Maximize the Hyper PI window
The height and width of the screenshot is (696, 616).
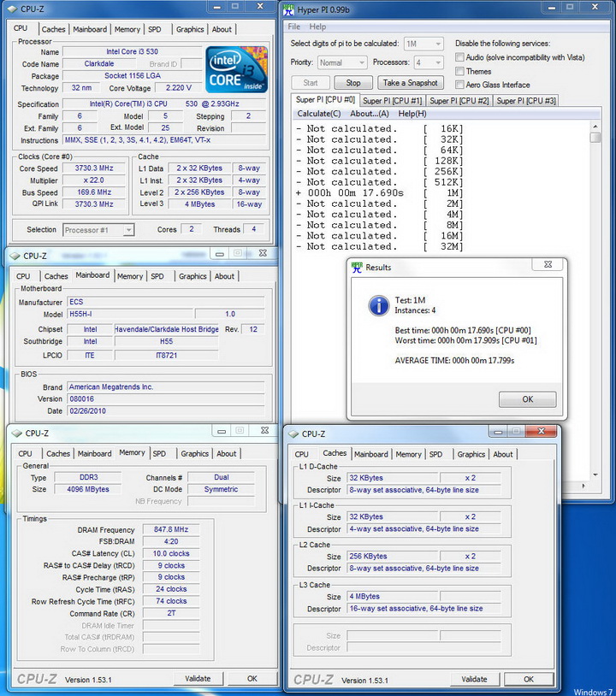pos(570,7)
